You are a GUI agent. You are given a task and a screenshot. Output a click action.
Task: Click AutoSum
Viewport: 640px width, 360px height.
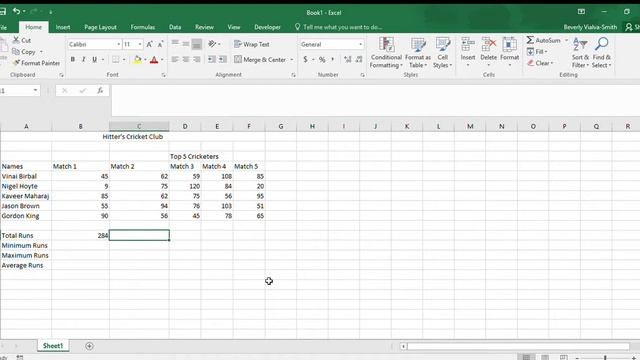pos(543,40)
